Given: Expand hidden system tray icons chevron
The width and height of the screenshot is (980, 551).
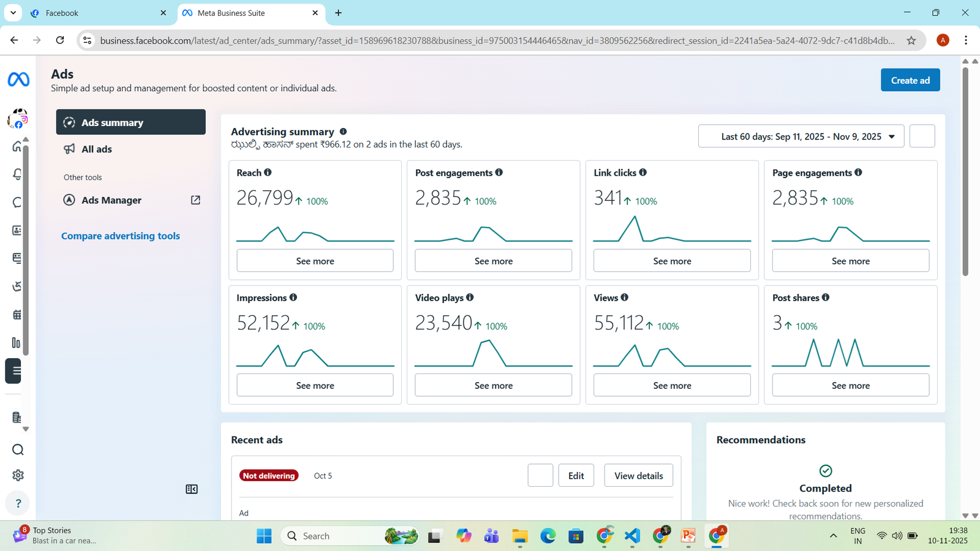Looking at the screenshot, I should click(833, 536).
